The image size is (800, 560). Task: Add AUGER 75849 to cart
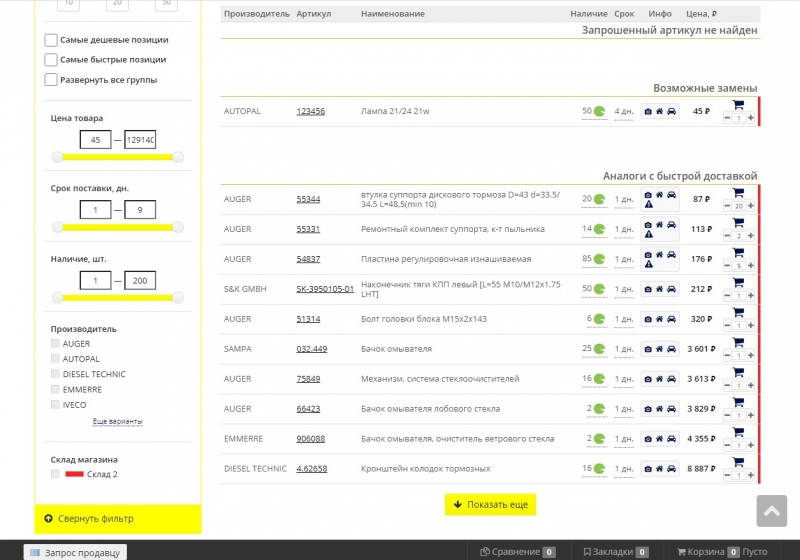[738, 373]
